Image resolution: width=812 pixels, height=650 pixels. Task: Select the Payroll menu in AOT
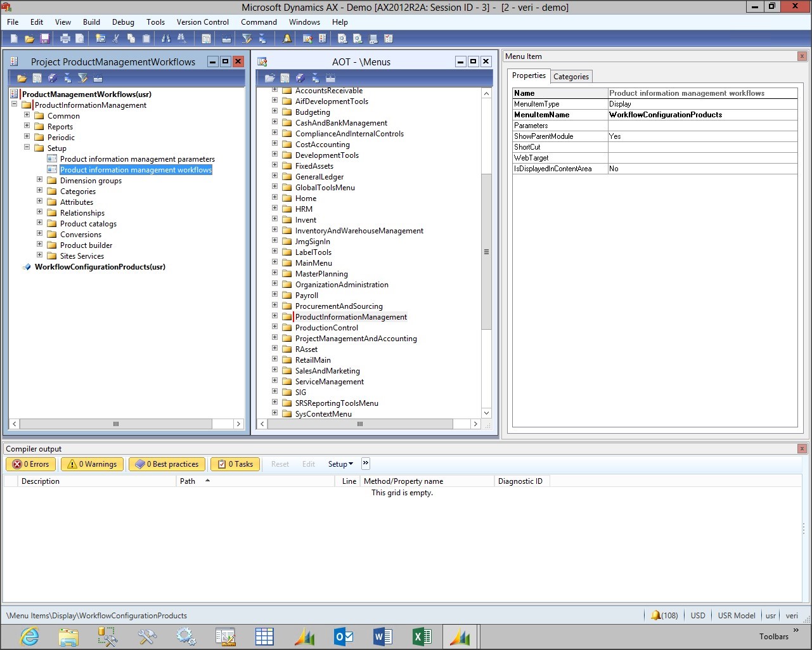[307, 296]
